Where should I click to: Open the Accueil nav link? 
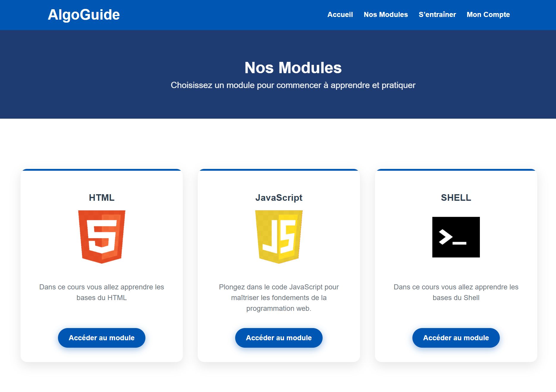point(340,15)
